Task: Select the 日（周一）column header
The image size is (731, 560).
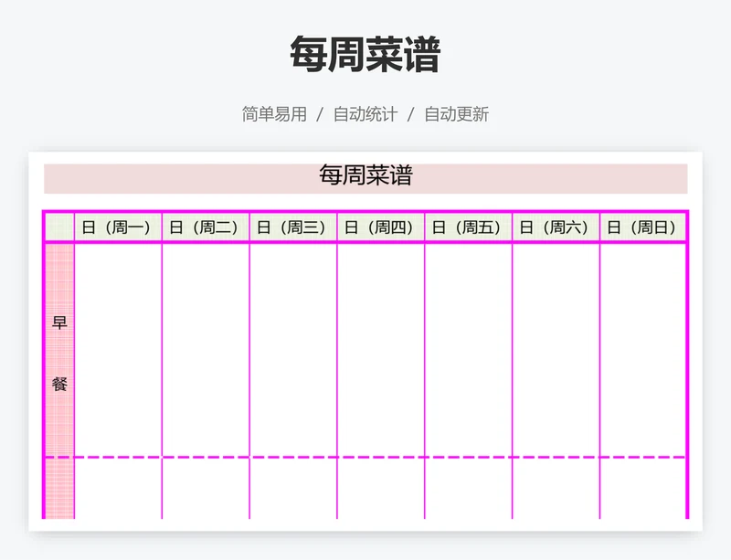Action: (118, 227)
